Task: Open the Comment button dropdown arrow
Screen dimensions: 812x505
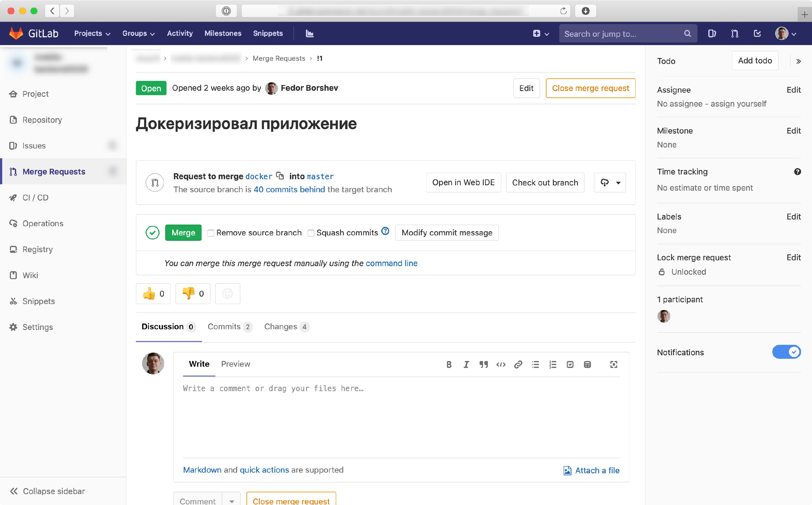Action: pyautogui.click(x=231, y=500)
